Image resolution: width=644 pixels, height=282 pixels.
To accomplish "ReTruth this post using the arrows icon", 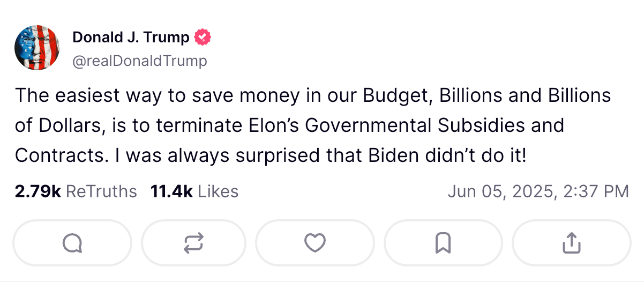I will coord(193,244).
